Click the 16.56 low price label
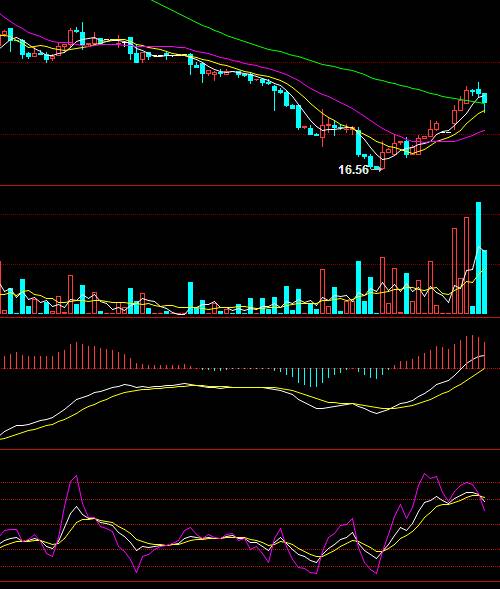This screenshot has width=500, height=589. pyautogui.click(x=353, y=170)
